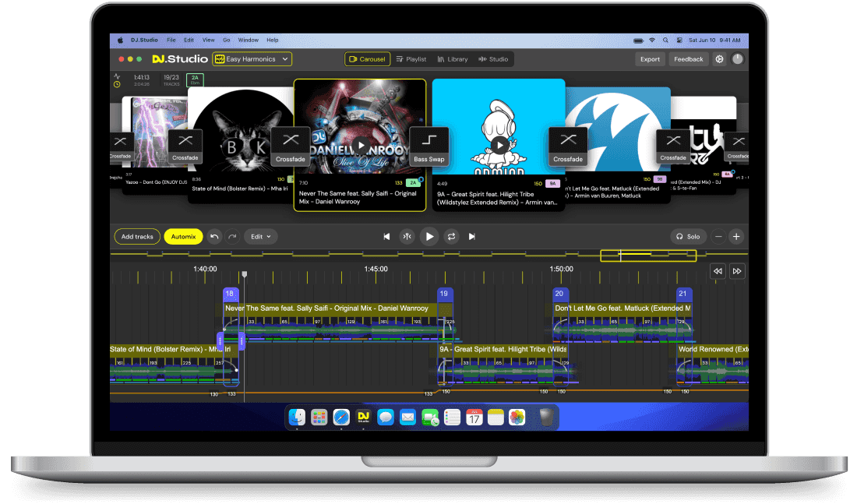This screenshot has width=857, height=504.
Task: Expand the Edit dropdown
Action: tap(260, 236)
